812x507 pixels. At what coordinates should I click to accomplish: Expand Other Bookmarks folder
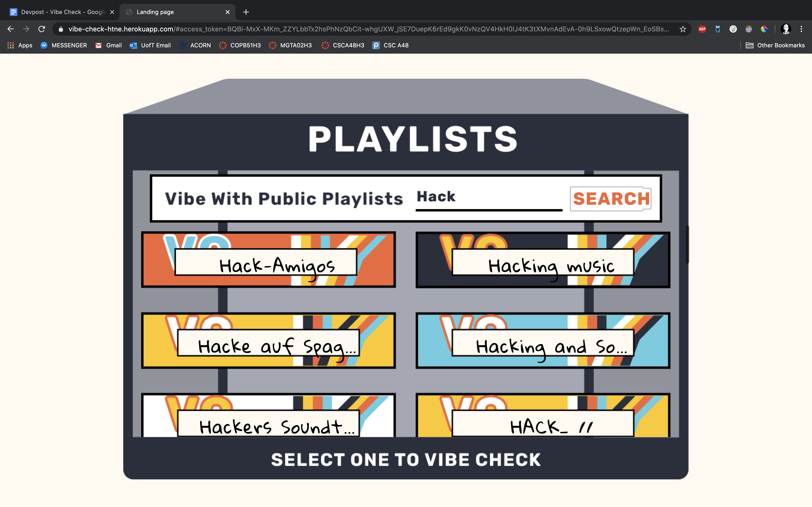tap(775, 45)
